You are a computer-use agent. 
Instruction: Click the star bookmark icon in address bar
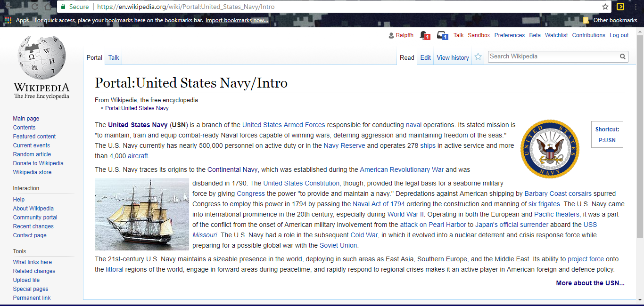pos(605,7)
